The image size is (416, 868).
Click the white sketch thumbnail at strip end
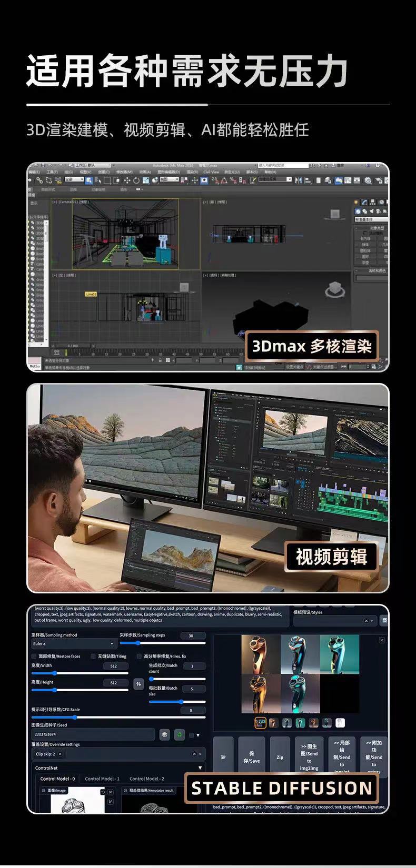pos(340,723)
